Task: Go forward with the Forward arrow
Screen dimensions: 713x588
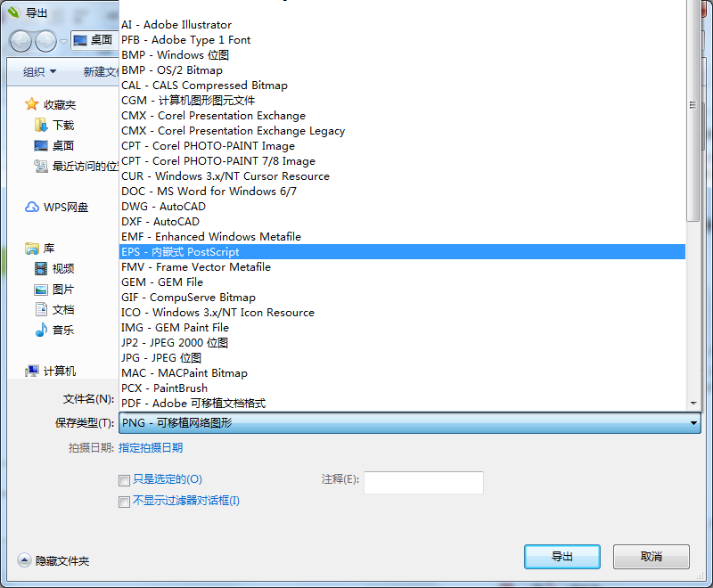Action: [46, 41]
